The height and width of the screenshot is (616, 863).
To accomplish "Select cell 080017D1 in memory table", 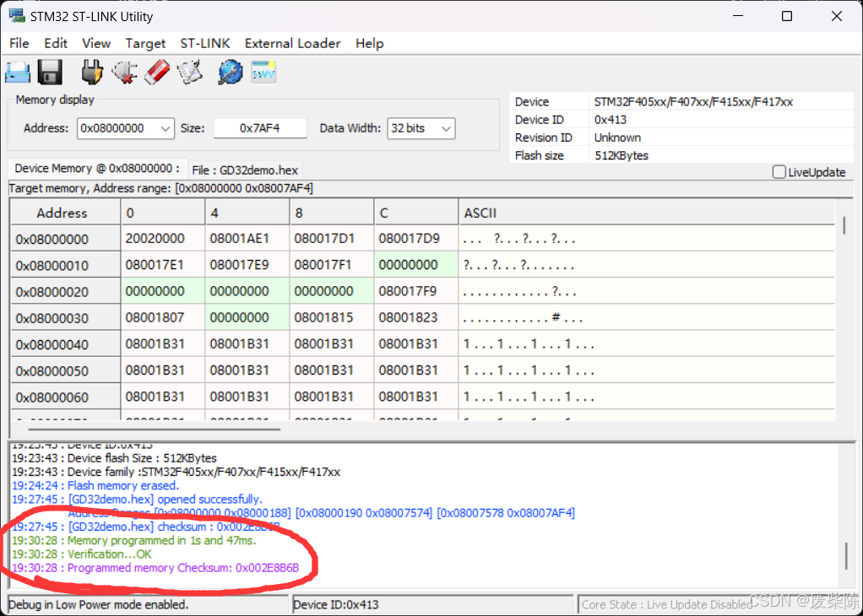I will pos(332,239).
